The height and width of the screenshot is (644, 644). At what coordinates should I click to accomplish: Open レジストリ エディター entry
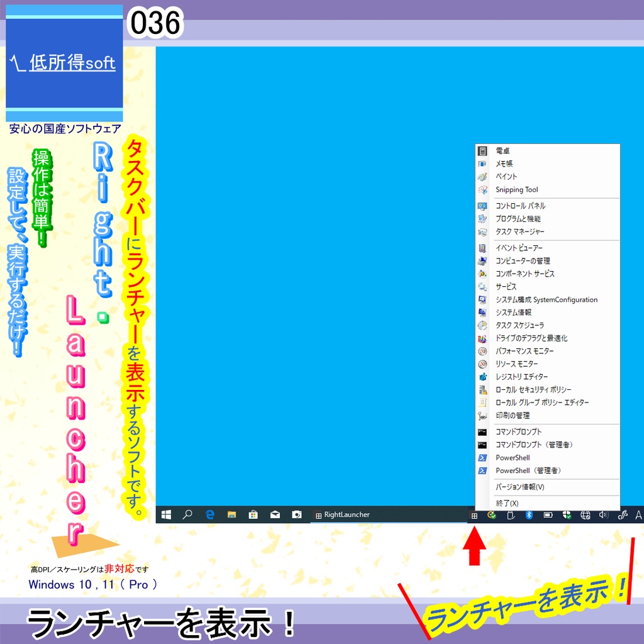[547, 377]
